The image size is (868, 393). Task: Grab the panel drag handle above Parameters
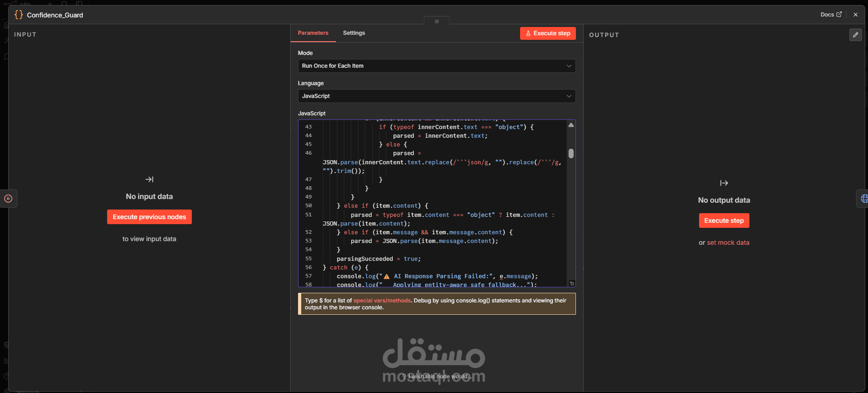437,21
